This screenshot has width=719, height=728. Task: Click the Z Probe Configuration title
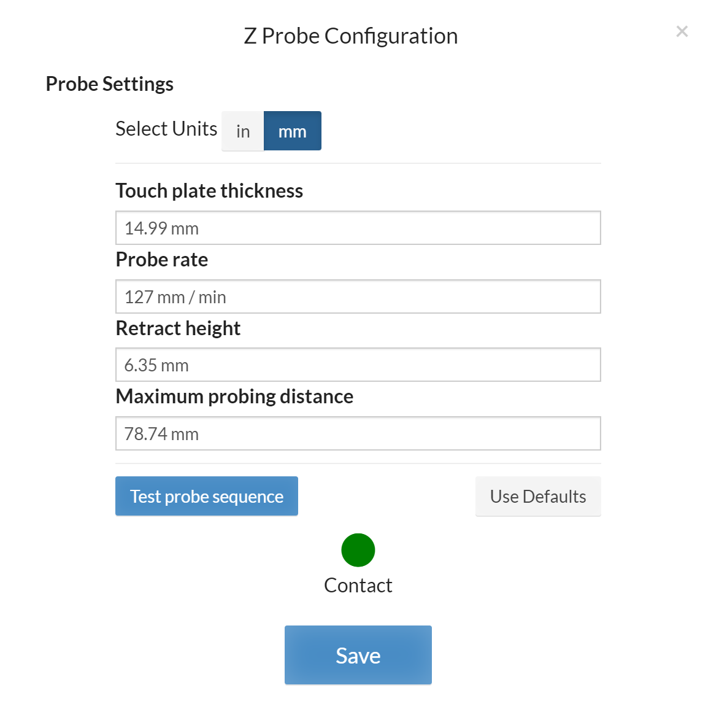click(350, 36)
